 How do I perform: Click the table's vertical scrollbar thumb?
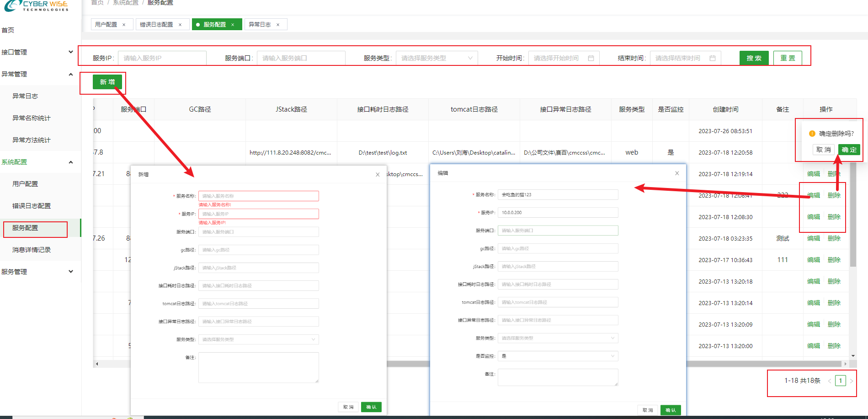coord(853,215)
